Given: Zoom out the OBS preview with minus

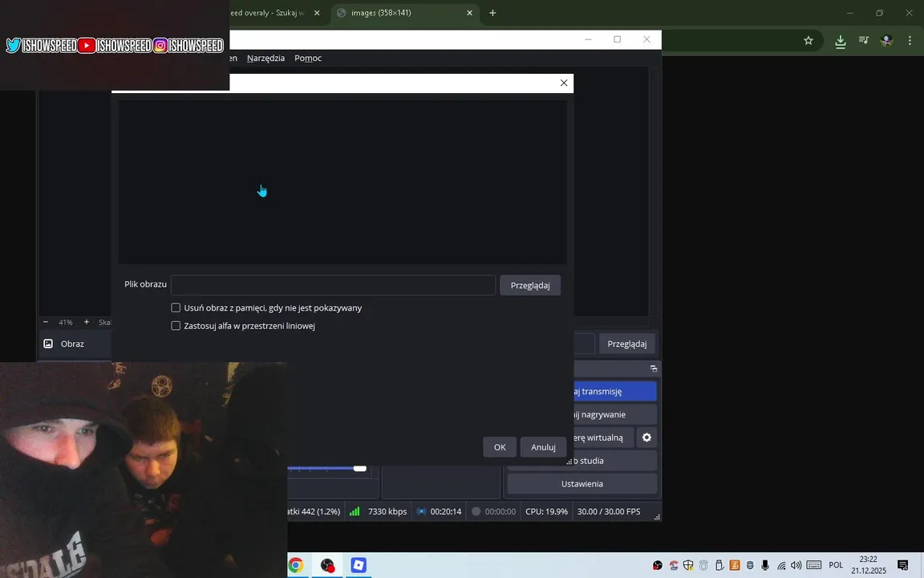Looking at the screenshot, I should (x=46, y=322).
